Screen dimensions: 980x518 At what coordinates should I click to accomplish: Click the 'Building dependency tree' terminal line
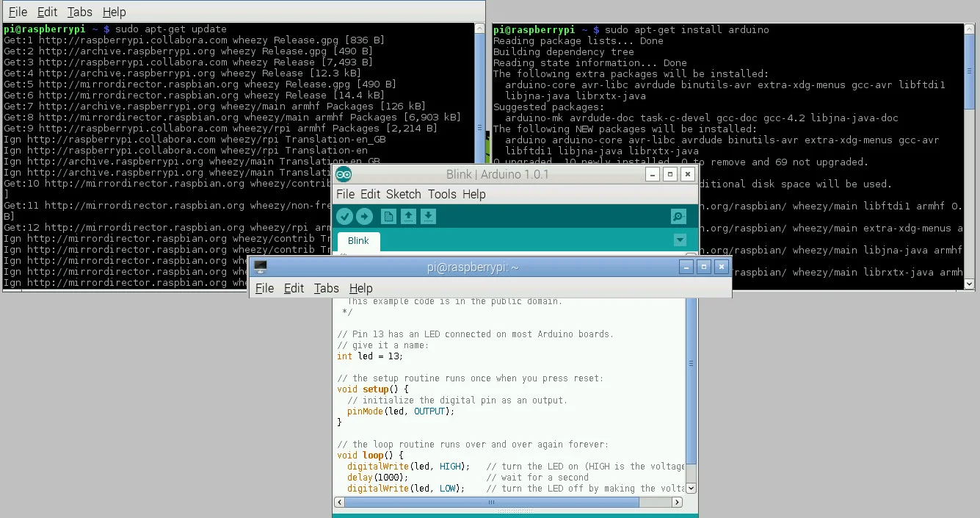coord(564,51)
